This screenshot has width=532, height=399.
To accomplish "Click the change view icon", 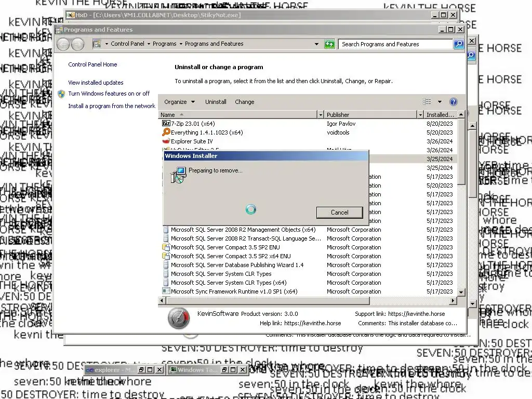I will (x=427, y=102).
